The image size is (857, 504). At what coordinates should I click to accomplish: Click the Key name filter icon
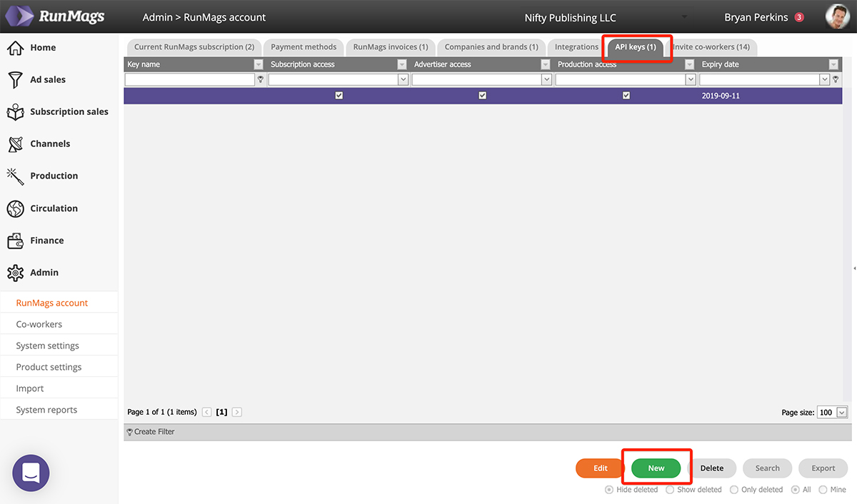click(261, 80)
